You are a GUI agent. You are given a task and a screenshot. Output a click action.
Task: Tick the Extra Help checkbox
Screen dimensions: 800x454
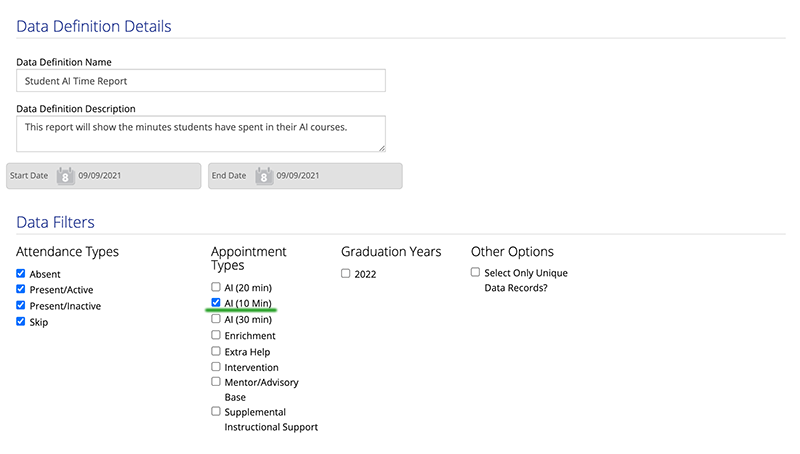point(216,351)
